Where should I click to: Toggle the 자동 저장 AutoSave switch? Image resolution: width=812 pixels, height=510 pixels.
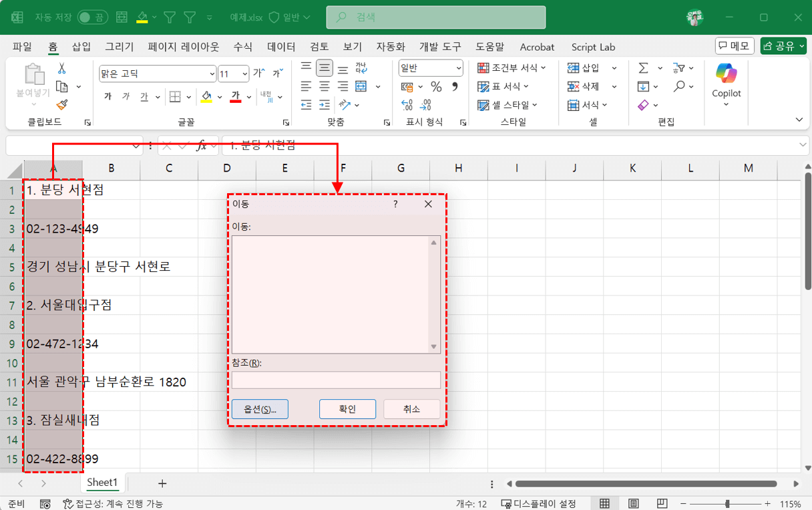92,17
